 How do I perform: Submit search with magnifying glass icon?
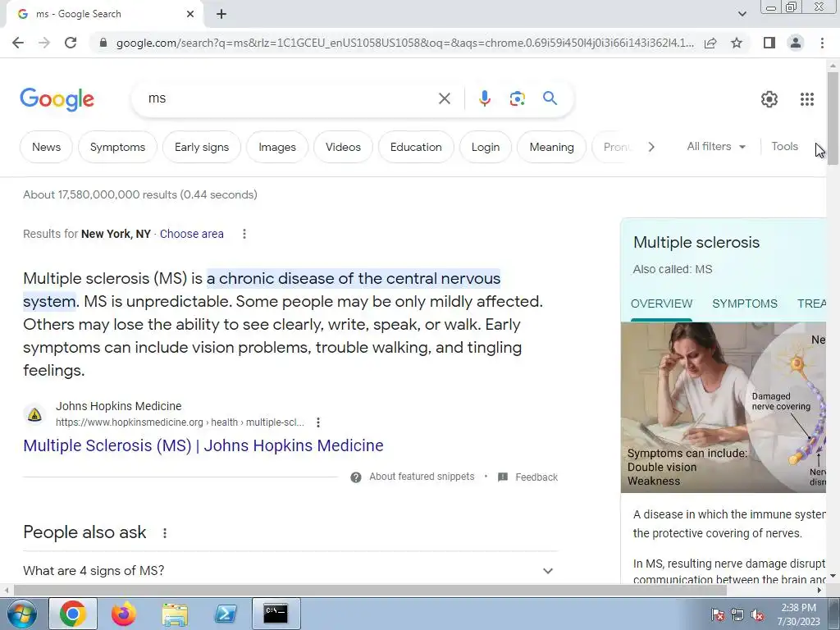[x=550, y=98]
